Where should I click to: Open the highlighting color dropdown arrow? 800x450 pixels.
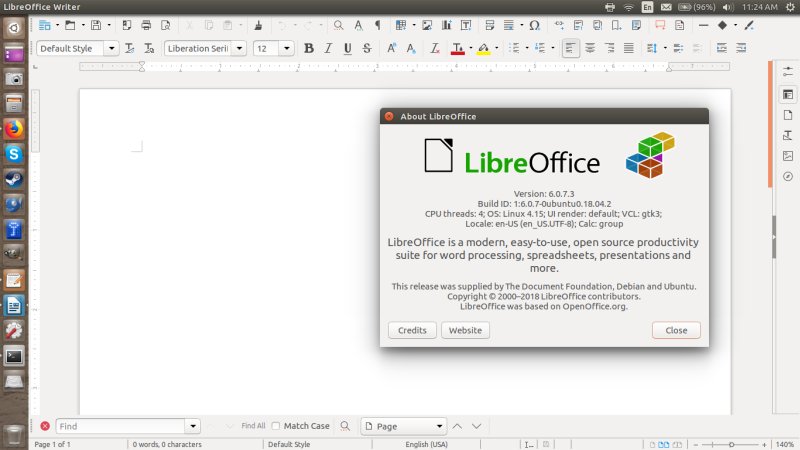point(496,48)
